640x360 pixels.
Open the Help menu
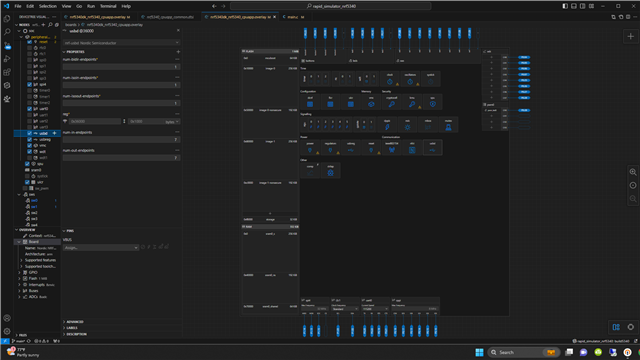126,6
